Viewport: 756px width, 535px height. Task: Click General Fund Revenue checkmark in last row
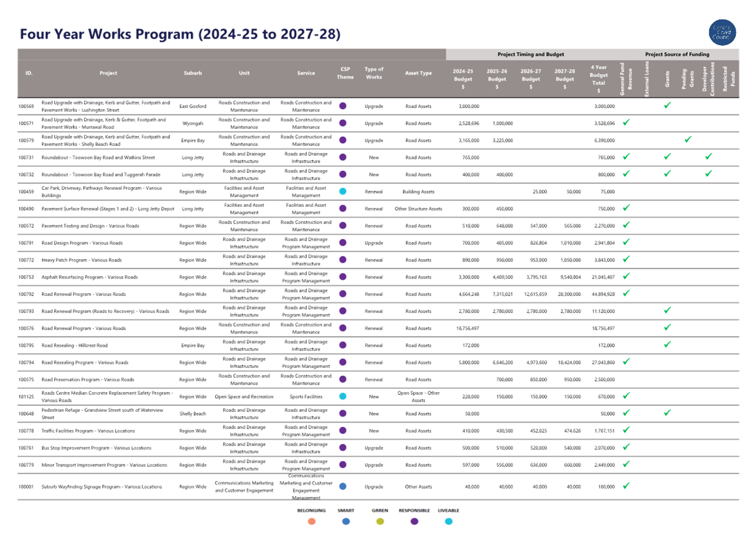[x=626, y=486]
